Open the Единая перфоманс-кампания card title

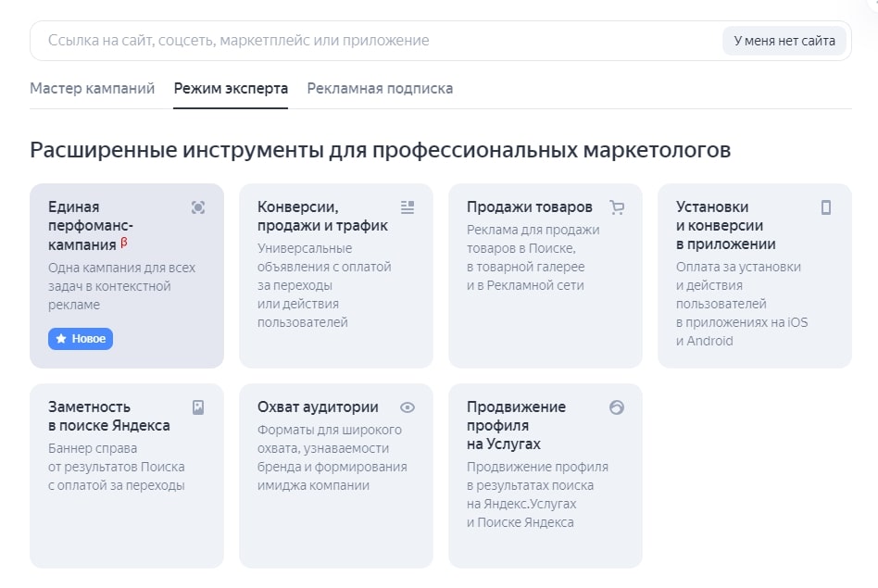pyautogui.click(x=90, y=226)
